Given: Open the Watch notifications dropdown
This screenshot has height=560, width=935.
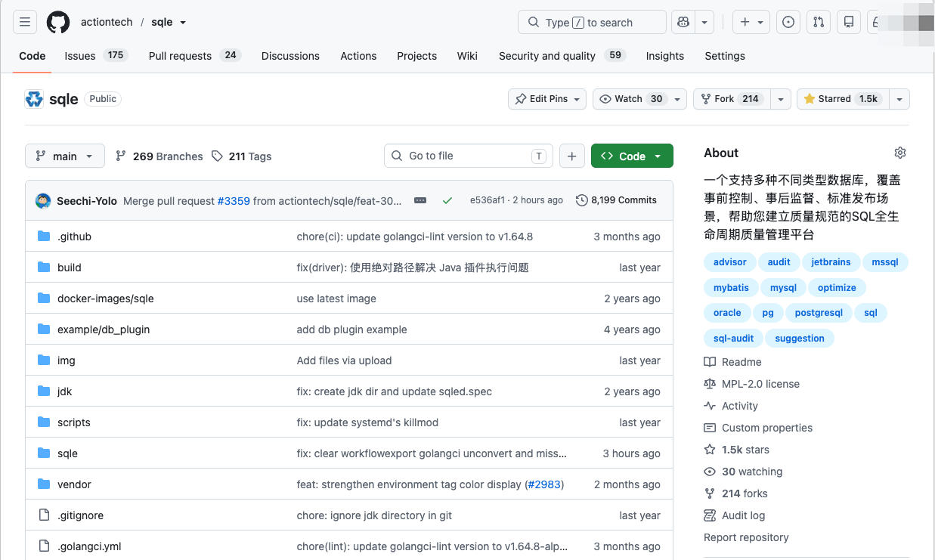Looking at the screenshot, I should [639, 99].
